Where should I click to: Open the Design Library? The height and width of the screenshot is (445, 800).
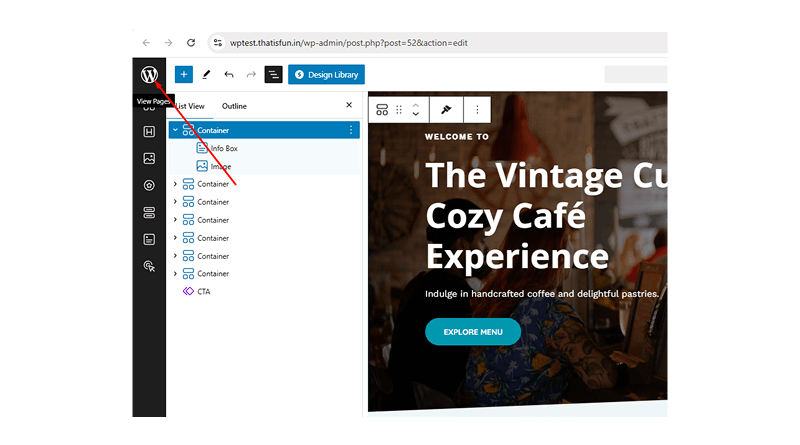pyautogui.click(x=326, y=74)
